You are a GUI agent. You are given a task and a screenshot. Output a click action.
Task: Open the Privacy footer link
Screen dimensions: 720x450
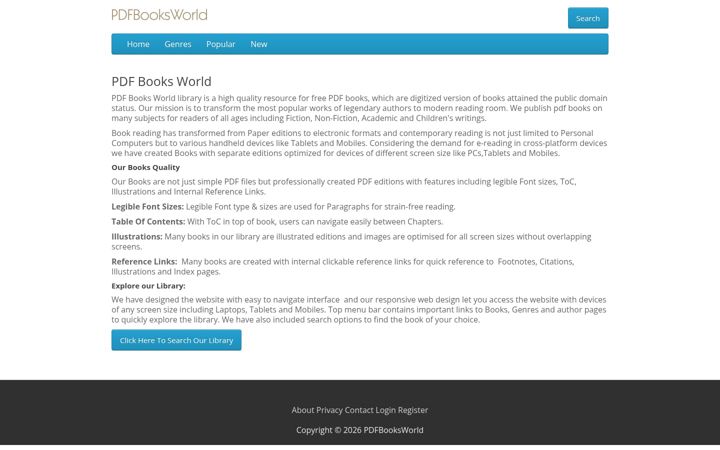pyautogui.click(x=329, y=410)
